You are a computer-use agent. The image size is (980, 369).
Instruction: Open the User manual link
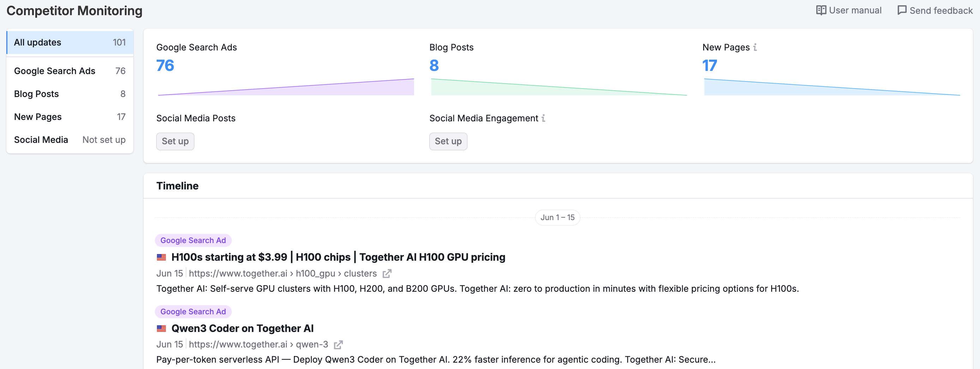click(849, 10)
